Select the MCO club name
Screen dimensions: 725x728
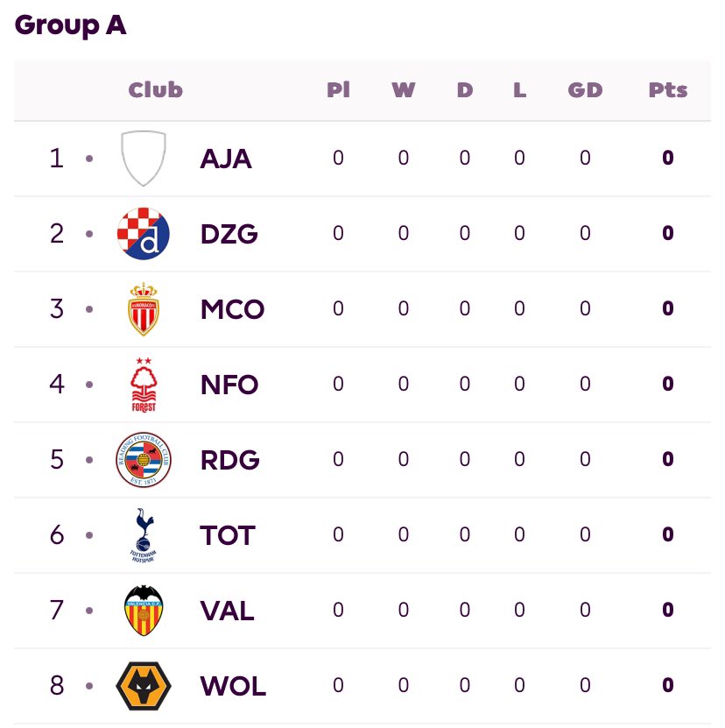point(233,309)
